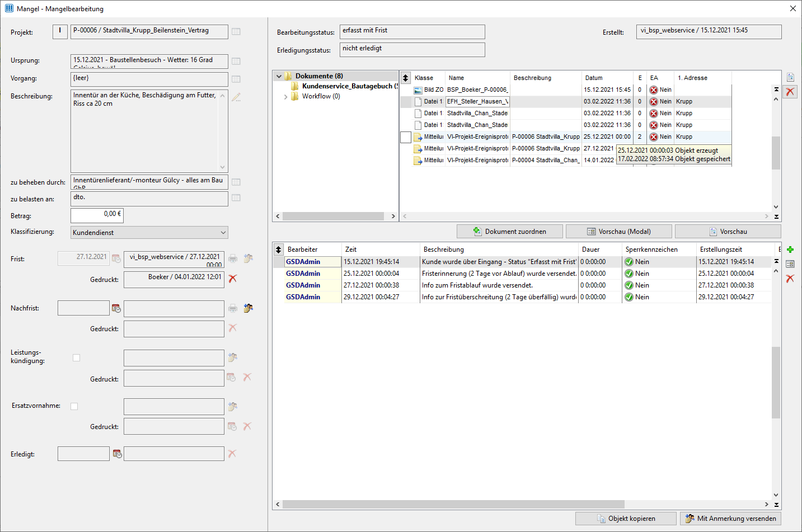Image resolution: width=802 pixels, height=532 pixels.
Task: Open the Klassifizierung dropdown showing Kundendienst
Action: 149,233
